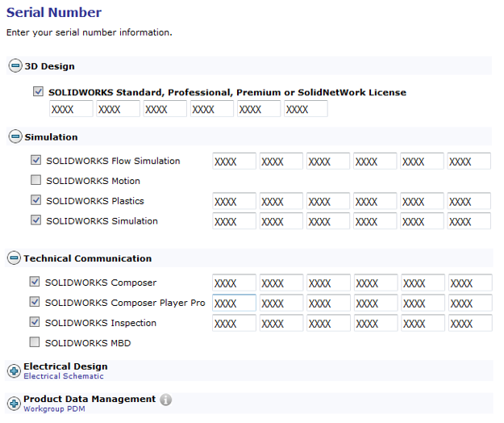The width and height of the screenshot is (504, 423).
Task: Click the SOLIDWORKS Composer Player Pro label
Action: [x=125, y=303]
